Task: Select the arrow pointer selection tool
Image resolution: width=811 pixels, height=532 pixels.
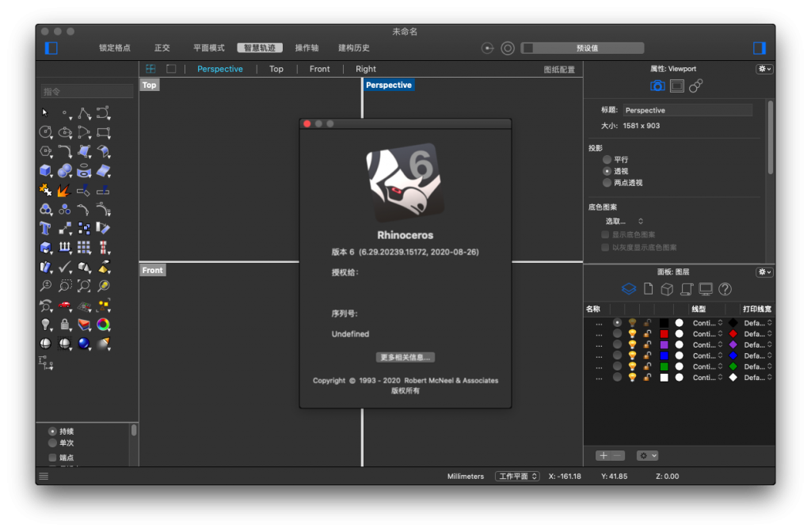Action: [x=45, y=112]
